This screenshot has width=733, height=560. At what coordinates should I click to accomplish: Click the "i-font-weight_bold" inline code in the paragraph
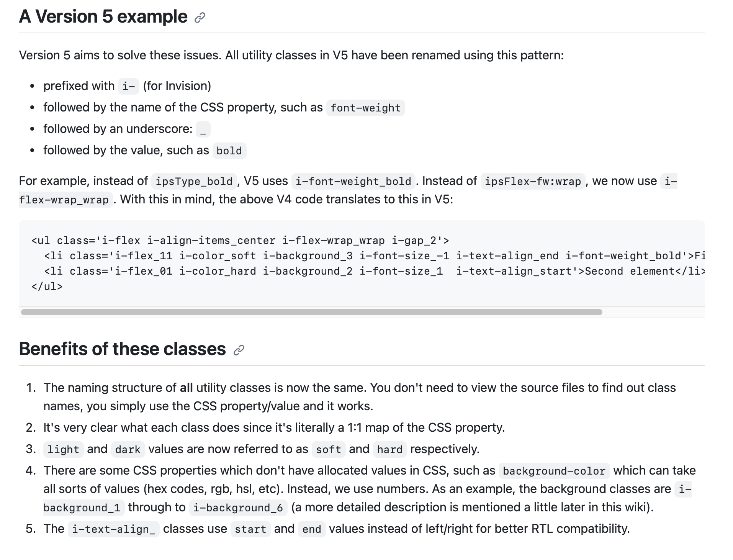(x=353, y=182)
